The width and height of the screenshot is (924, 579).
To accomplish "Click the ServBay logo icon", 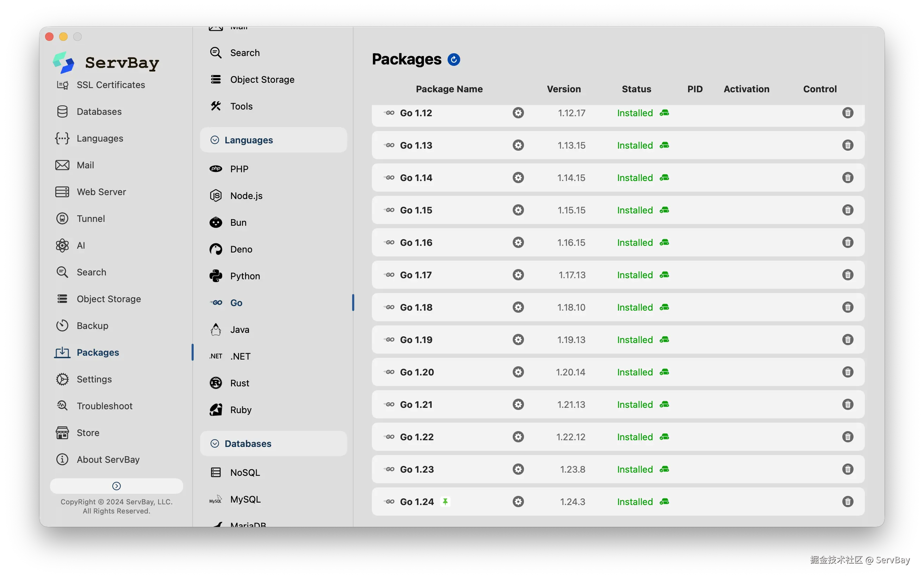I will click(63, 62).
